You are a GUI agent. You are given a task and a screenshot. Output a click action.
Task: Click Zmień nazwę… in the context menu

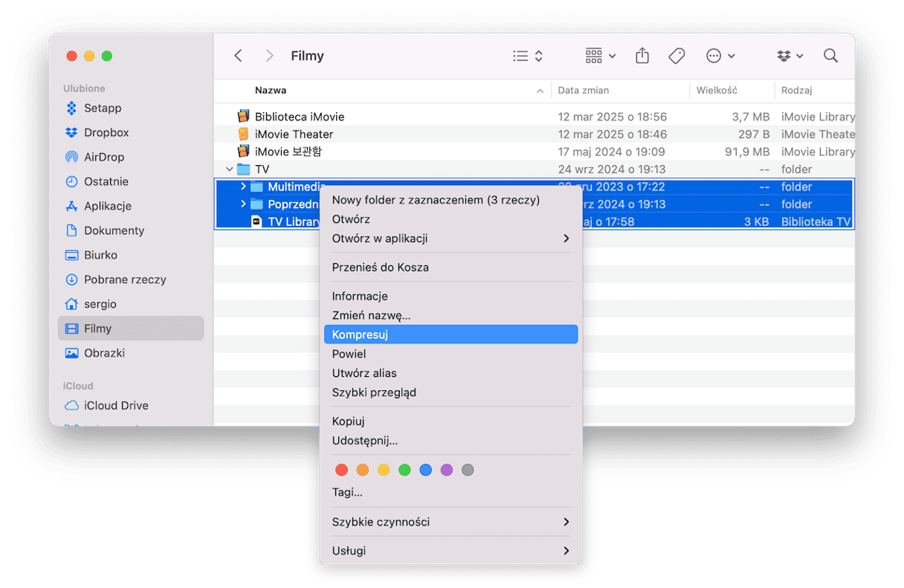coord(371,315)
